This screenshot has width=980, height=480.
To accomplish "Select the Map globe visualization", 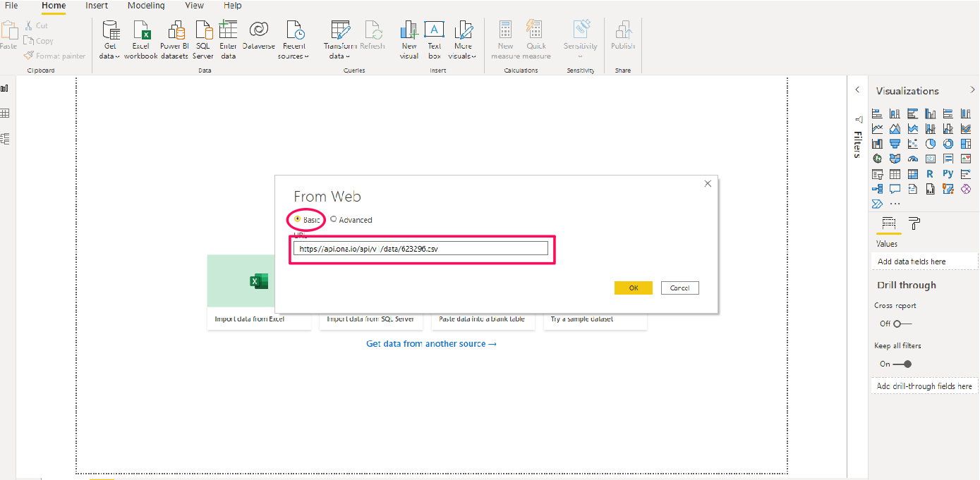I will tap(878, 159).
